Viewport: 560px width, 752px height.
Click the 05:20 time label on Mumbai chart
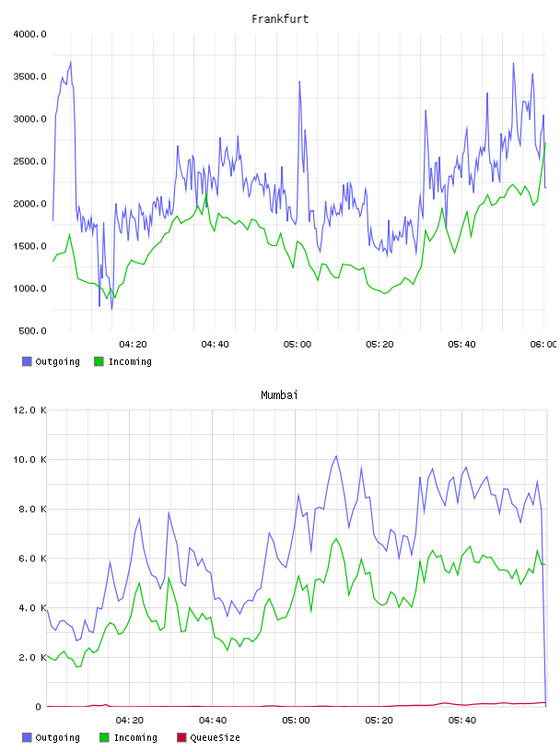(379, 721)
